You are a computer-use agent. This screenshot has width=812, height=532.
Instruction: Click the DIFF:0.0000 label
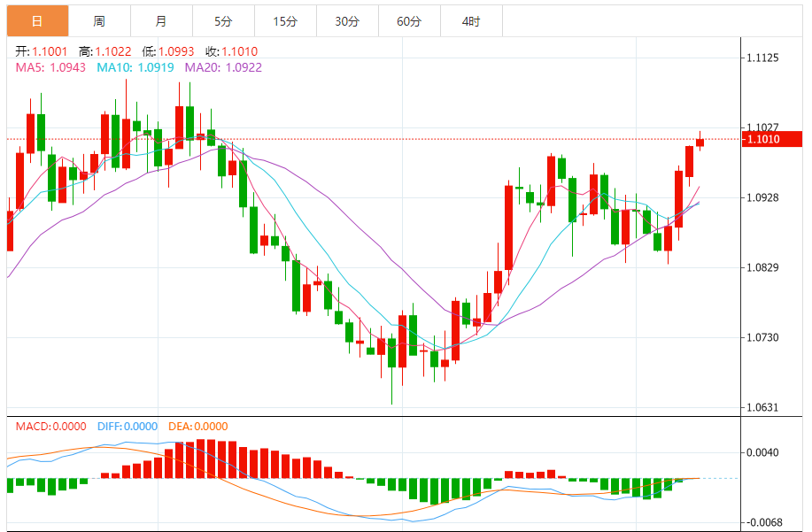[128, 427]
